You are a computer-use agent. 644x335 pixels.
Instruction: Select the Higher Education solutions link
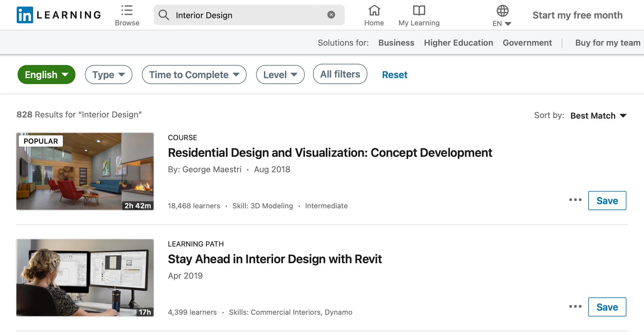458,43
